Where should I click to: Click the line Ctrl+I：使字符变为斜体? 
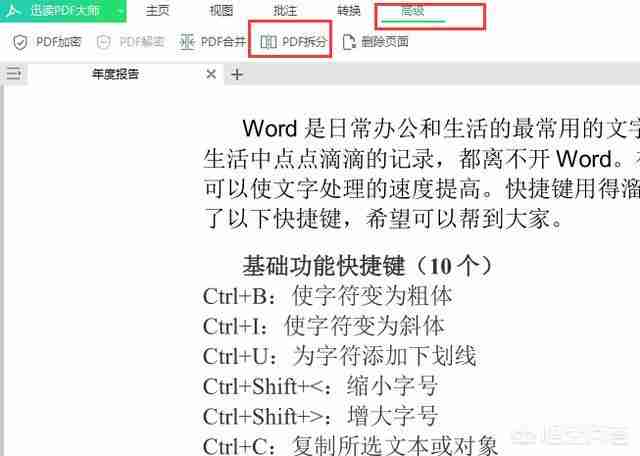324,326
